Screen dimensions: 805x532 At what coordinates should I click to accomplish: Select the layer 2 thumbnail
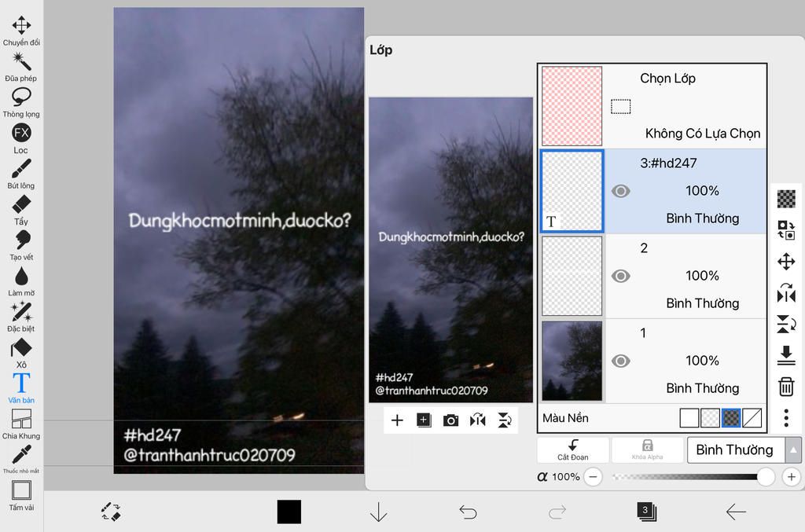coord(572,276)
